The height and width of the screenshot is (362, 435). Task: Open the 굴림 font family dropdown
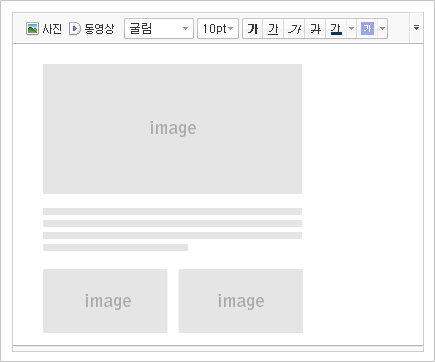[x=159, y=29]
